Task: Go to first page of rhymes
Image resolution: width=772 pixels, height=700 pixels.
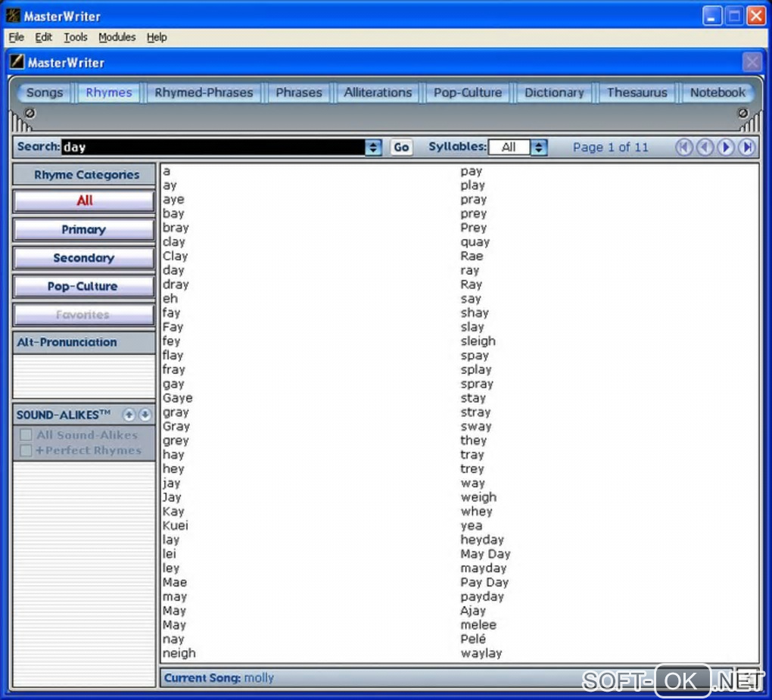Action: 684,147
